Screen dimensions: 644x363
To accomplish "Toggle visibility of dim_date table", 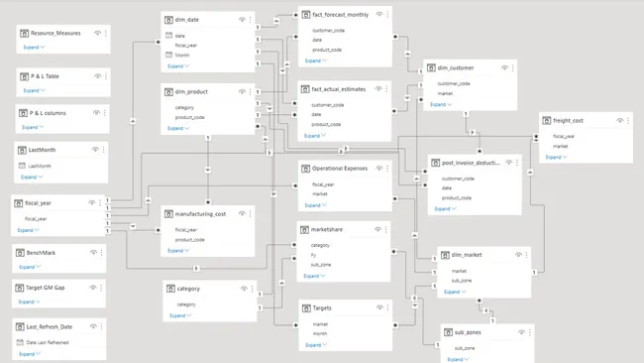I will coord(242,20).
